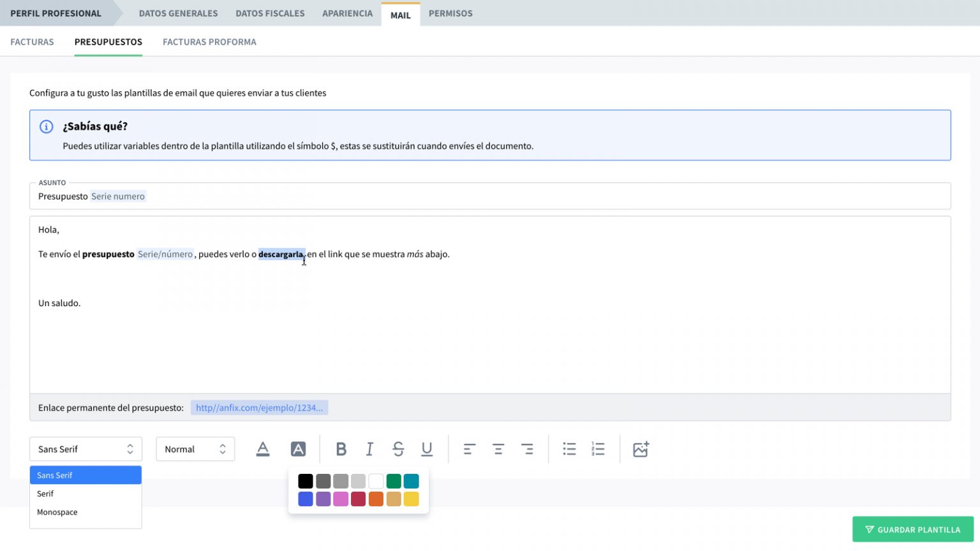Align the text to the left
This screenshot has height=551, width=980.
[x=469, y=449]
